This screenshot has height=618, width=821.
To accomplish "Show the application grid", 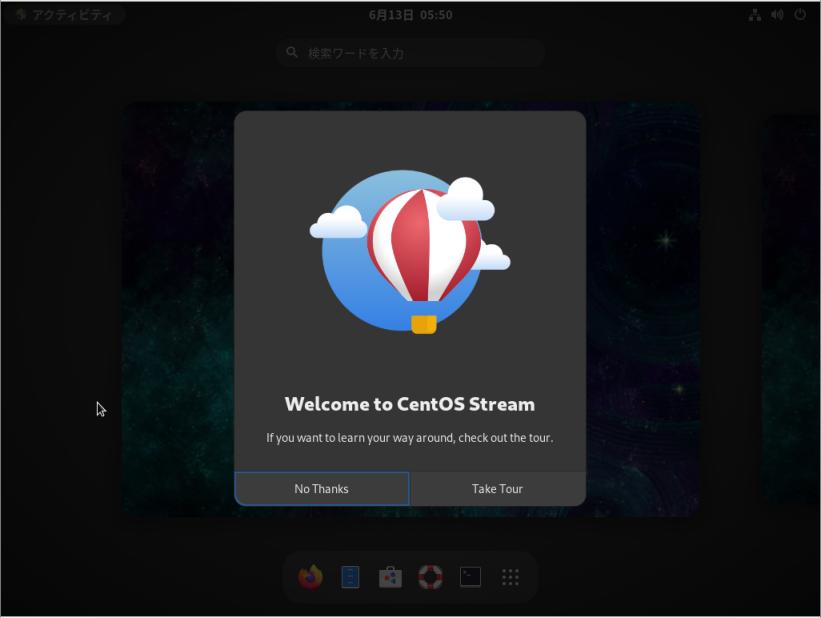I will click(510, 577).
